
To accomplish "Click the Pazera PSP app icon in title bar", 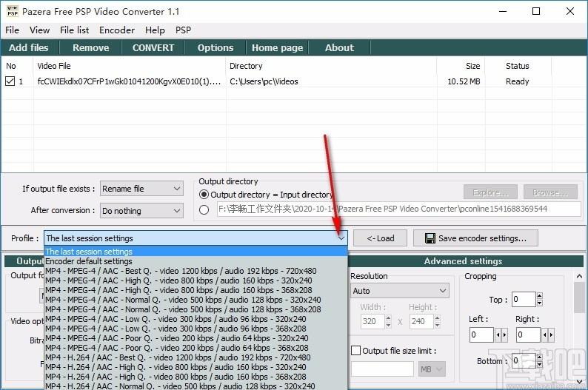I will click(13, 11).
